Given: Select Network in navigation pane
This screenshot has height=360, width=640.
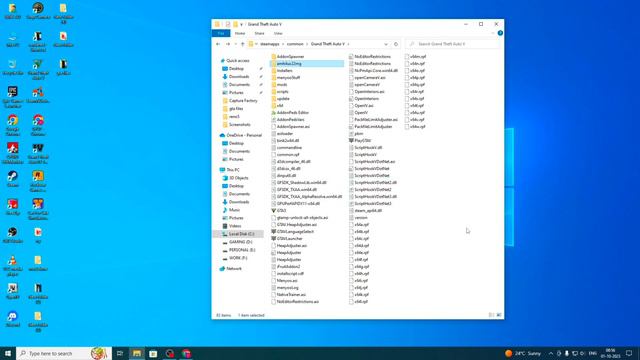Looking at the screenshot, I should point(233,269).
